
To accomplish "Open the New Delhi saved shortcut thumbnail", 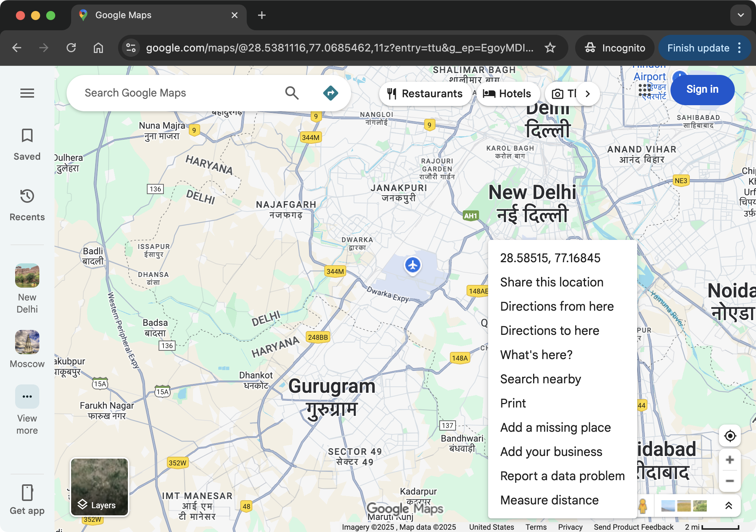I will point(27,275).
